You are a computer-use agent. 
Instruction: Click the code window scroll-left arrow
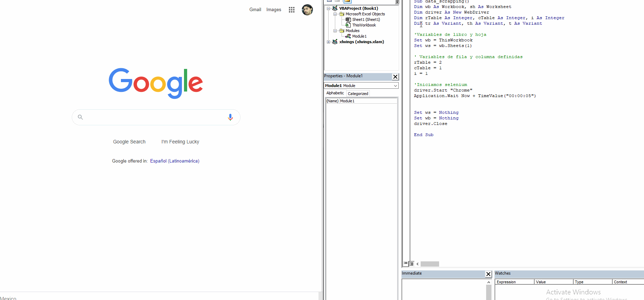click(417, 264)
